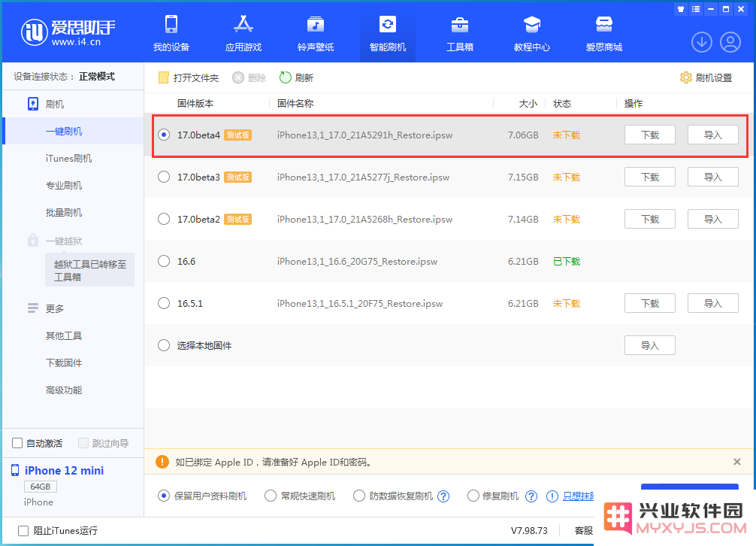Viewport: 756px width, 546px height.
Task: Open the list menu icon in title bar
Action: point(696,9)
